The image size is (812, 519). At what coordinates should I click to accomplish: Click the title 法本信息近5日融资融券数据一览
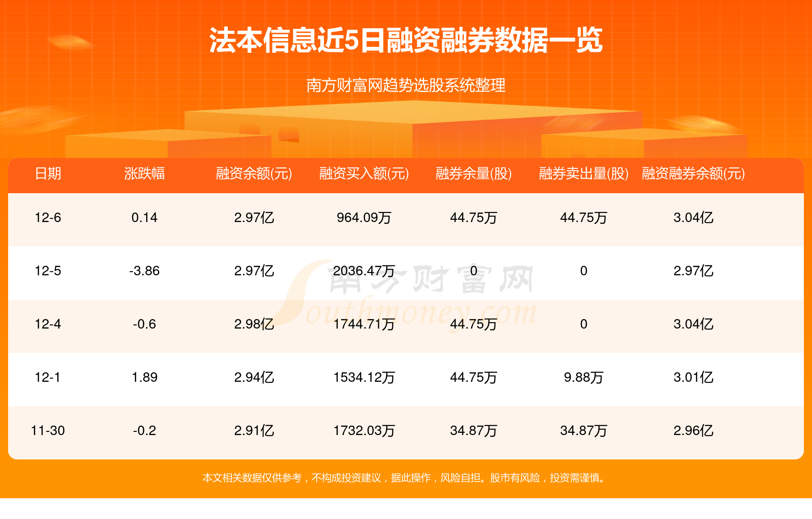click(x=406, y=41)
